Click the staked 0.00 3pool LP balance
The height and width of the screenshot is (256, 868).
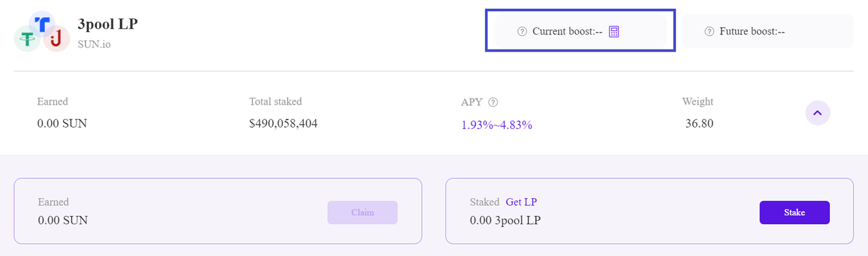click(x=505, y=220)
